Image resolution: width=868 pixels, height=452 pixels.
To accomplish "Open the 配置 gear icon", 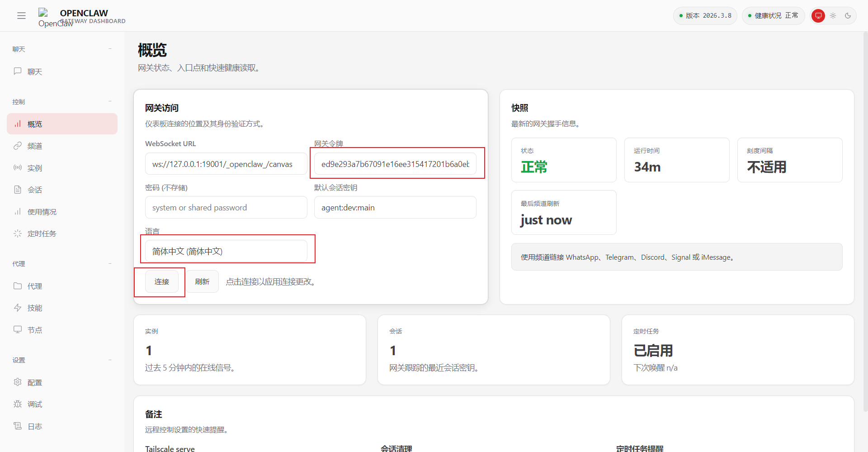I will (x=18, y=382).
